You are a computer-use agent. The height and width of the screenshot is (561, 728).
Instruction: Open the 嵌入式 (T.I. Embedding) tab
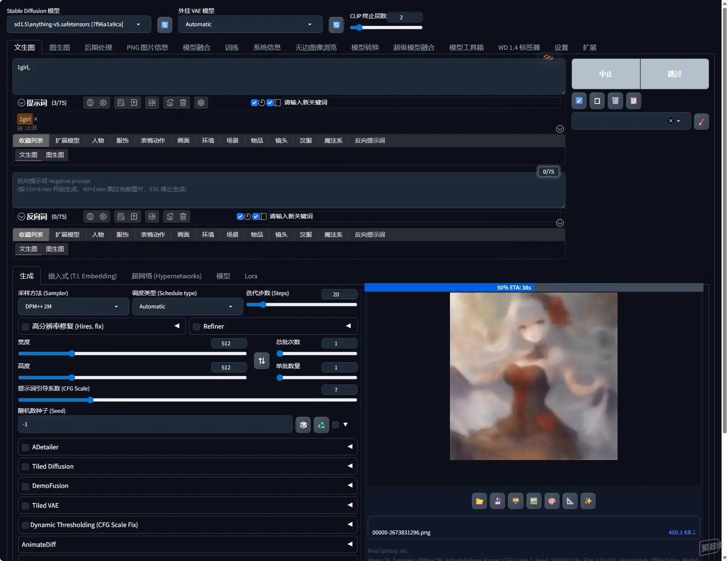[83, 276]
